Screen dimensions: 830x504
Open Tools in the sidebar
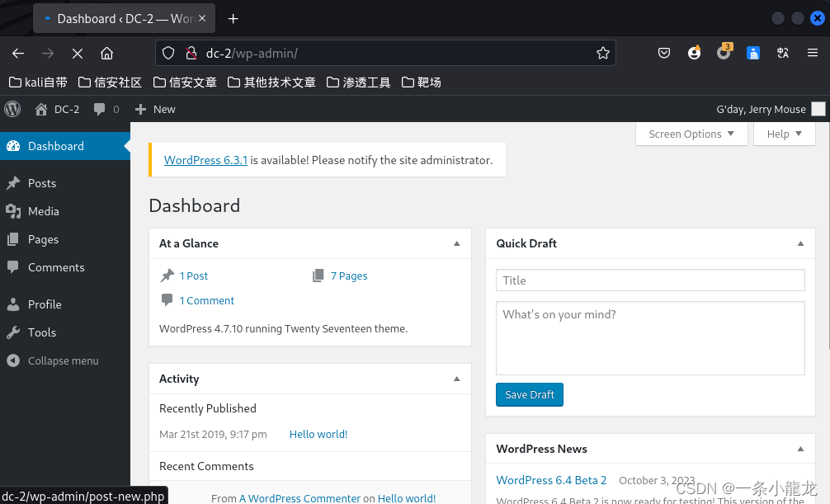65,332
